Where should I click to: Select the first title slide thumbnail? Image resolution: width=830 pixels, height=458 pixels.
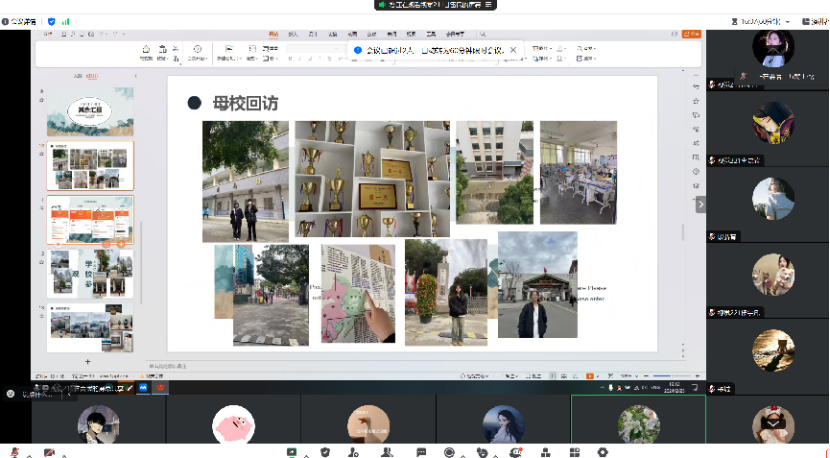tap(90, 112)
